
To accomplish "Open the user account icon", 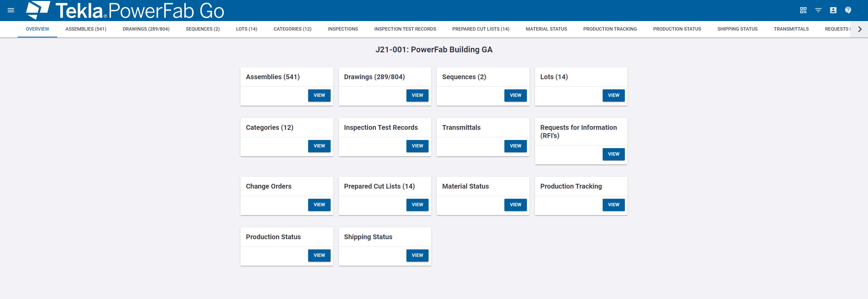I will 833,10.
